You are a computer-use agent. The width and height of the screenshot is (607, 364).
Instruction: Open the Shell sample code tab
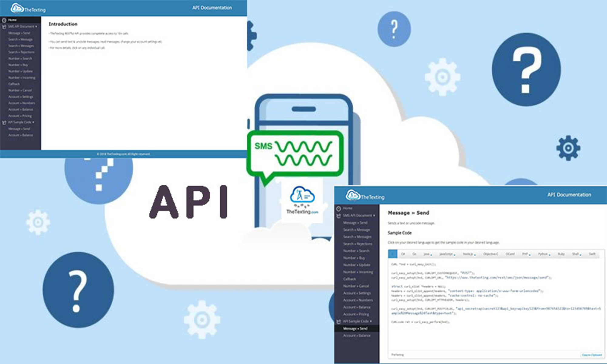[x=576, y=254]
